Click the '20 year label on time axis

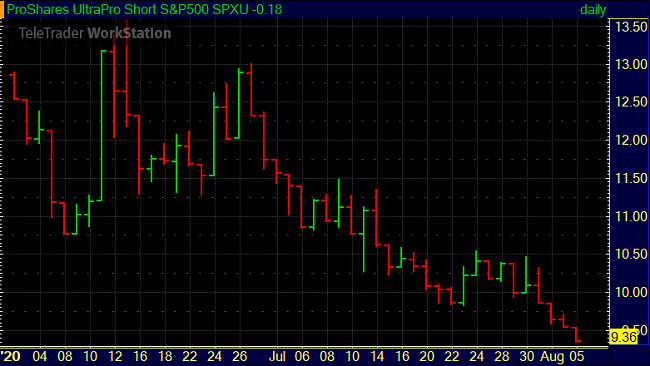(11, 356)
